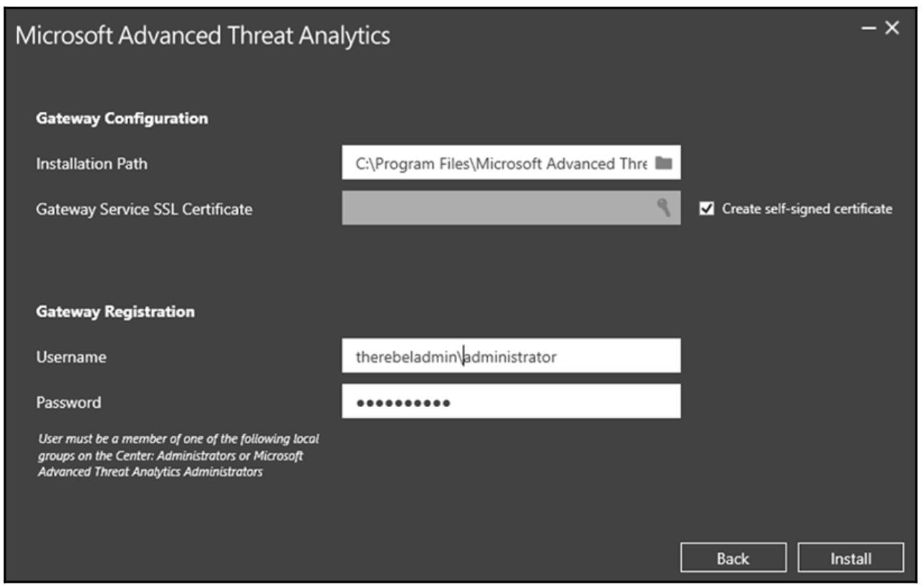Click the key icon in SSL Certificate field
The height and width of the screenshot is (587, 924).
coord(663,209)
